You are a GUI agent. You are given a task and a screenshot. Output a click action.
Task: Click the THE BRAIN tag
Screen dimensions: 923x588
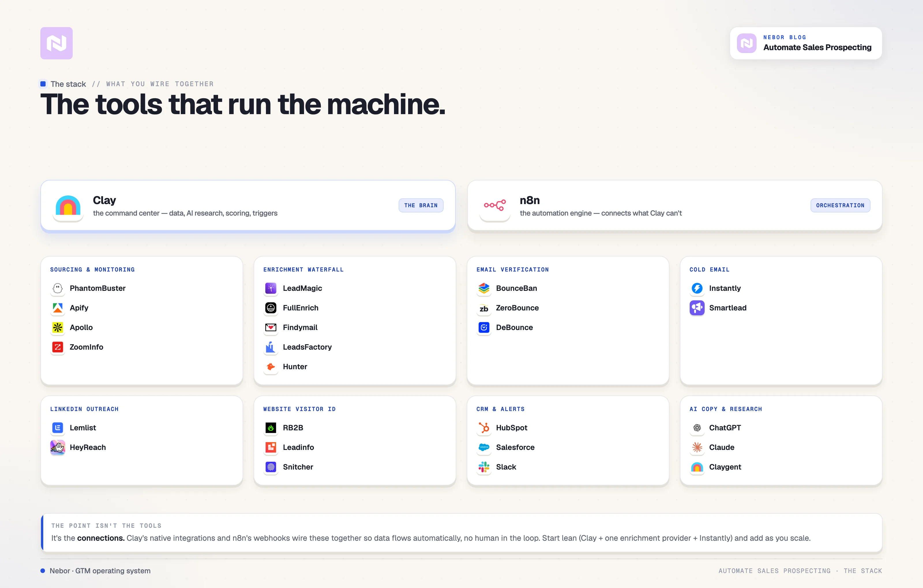tap(421, 205)
